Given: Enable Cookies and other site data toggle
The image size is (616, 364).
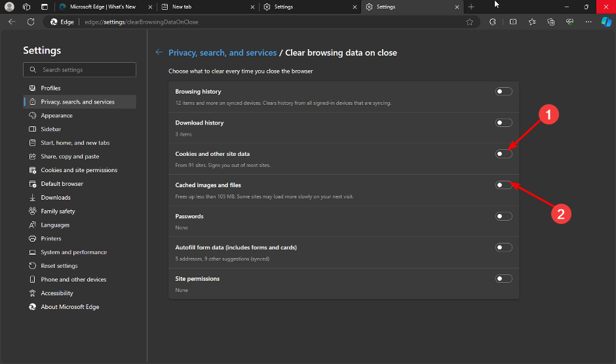Looking at the screenshot, I should pyautogui.click(x=504, y=154).
